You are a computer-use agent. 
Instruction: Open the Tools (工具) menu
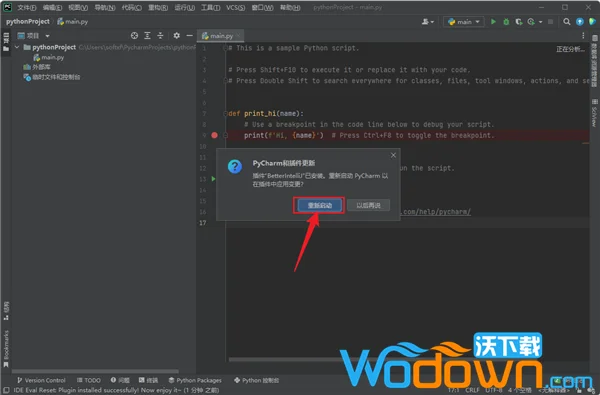coord(210,8)
